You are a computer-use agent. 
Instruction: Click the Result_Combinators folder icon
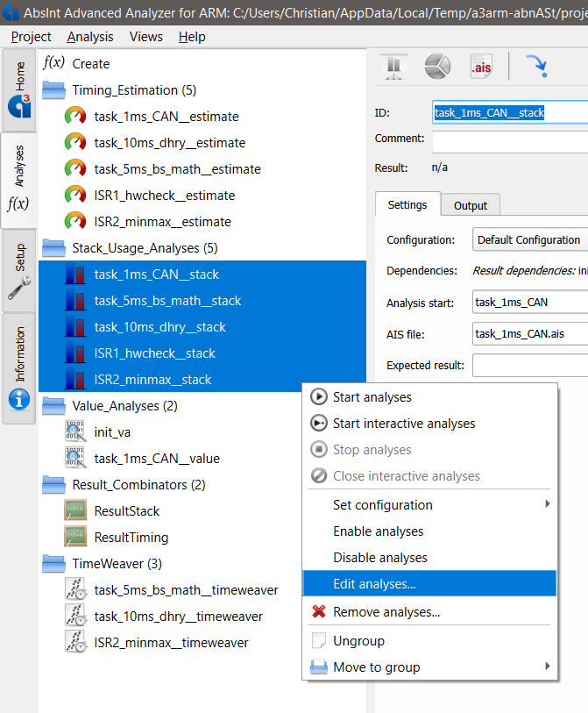[x=53, y=485]
